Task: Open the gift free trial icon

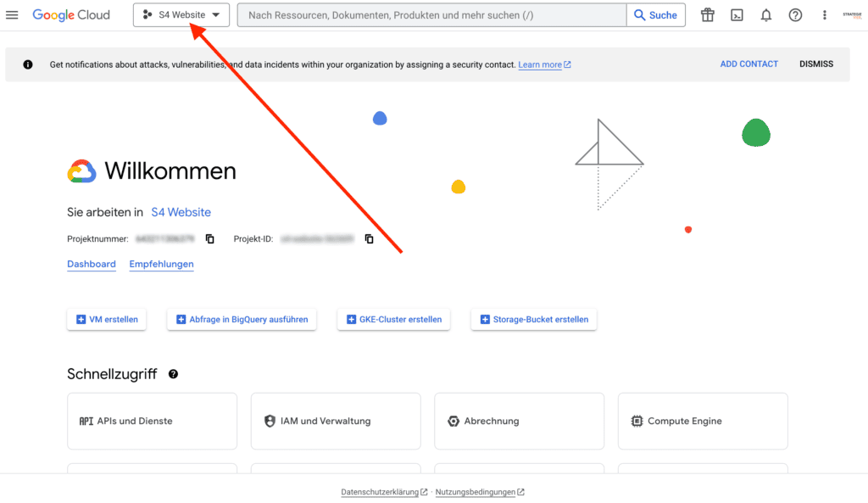Action: pyautogui.click(x=708, y=15)
